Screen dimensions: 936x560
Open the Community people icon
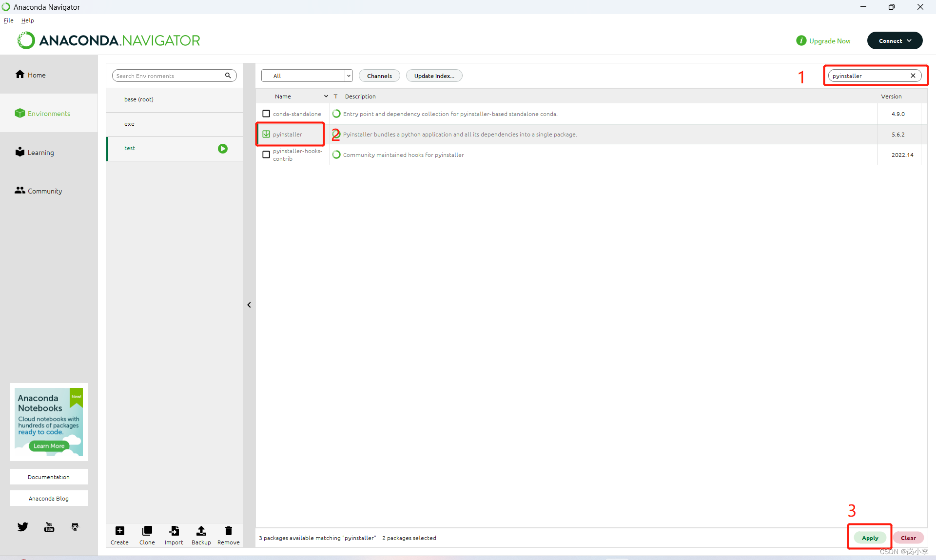click(x=19, y=190)
